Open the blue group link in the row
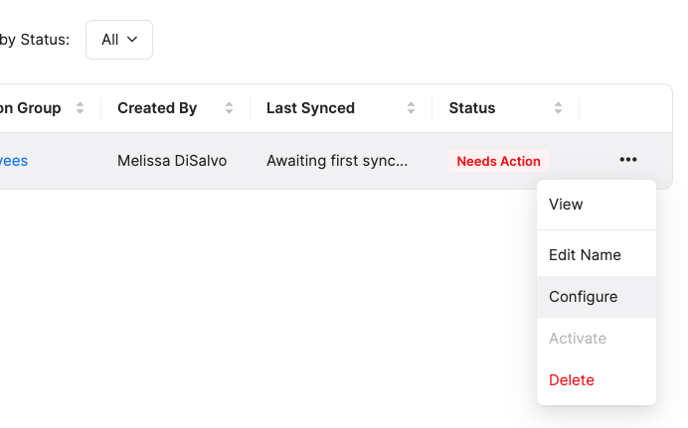Image resolution: width=688 pixels, height=428 pixels. (x=14, y=160)
